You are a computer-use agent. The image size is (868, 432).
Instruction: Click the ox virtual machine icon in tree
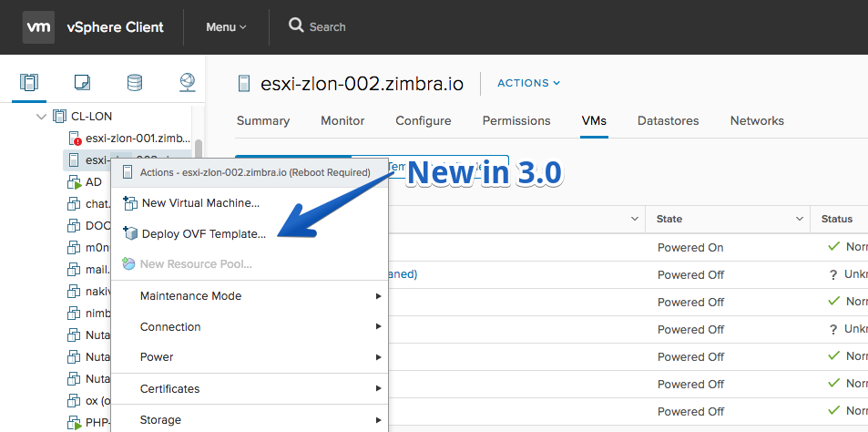[74, 400]
